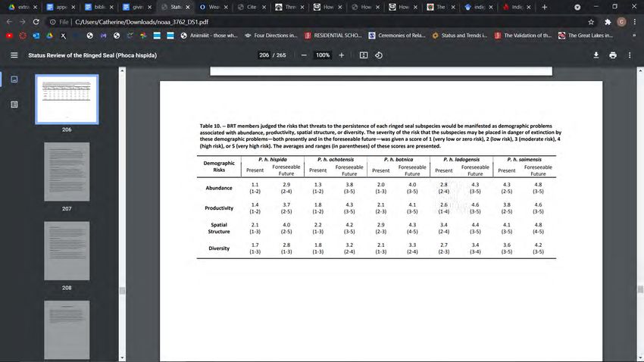The image size is (644, 362).
Task: Open 'Status and Trends i...' bookmark
Action: coord(460,36)
